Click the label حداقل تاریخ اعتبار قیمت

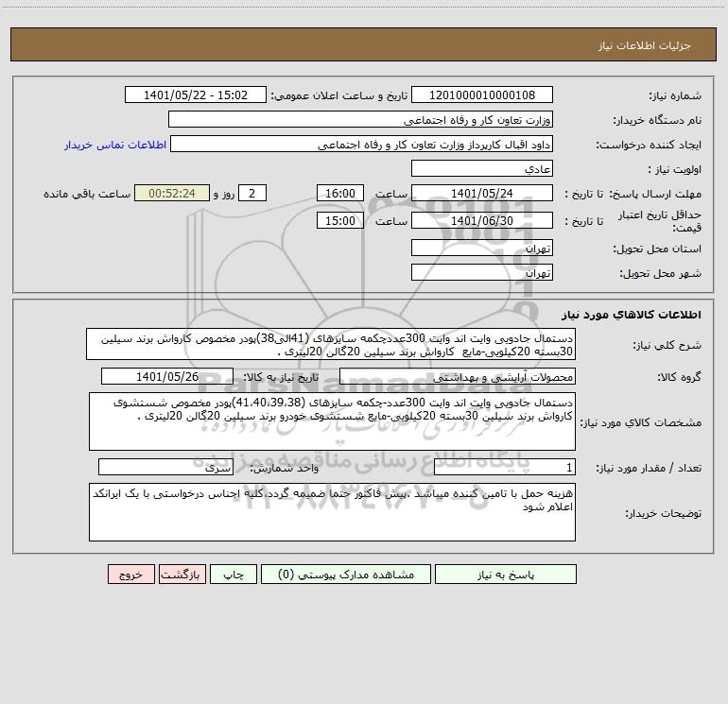(660, 221)
